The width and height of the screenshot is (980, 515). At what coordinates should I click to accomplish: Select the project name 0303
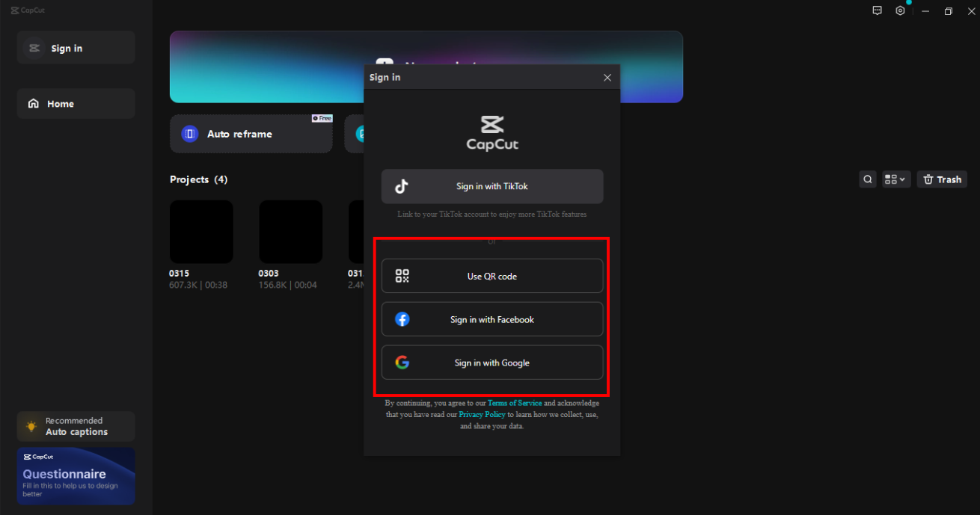pos(269,274)
